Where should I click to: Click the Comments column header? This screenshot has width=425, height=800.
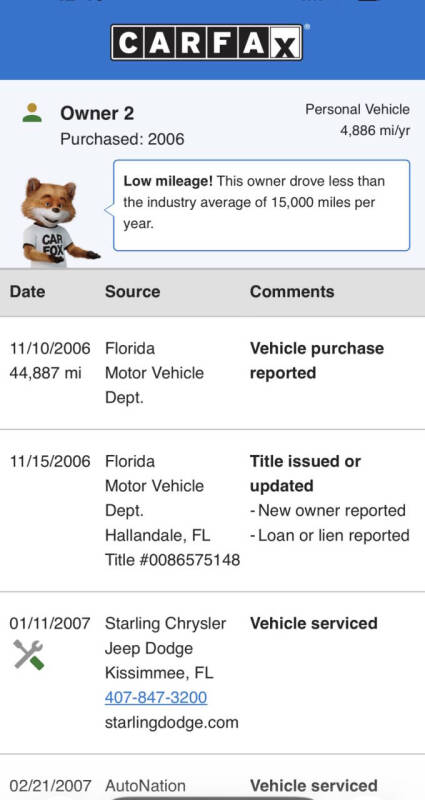click(x=292, y=292)
